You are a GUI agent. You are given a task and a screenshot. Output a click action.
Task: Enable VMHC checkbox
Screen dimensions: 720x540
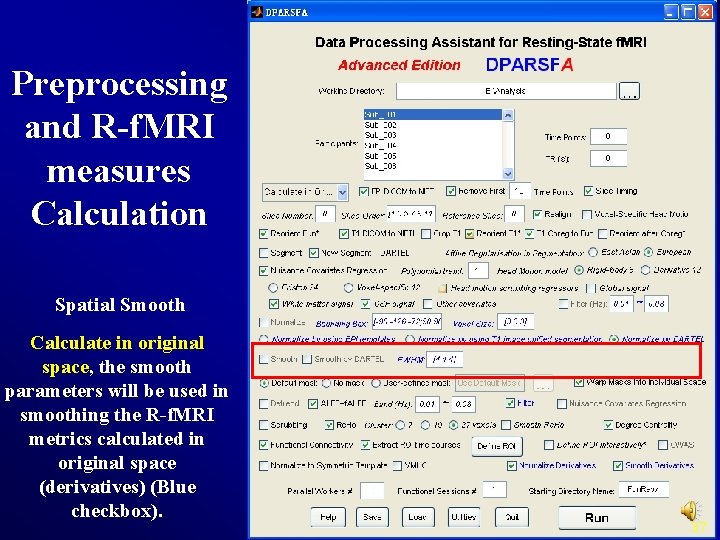pyautogui.click(x=397, y=466)
